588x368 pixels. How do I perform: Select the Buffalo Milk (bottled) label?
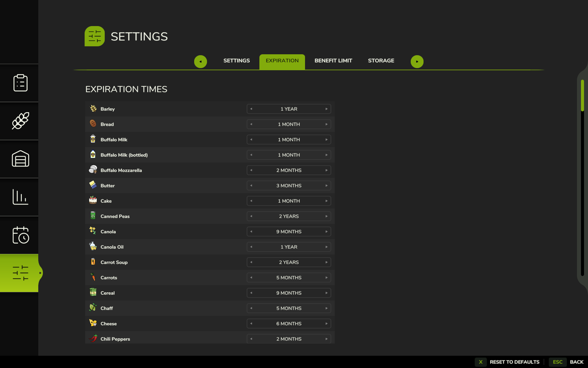[x=124, y=155]
